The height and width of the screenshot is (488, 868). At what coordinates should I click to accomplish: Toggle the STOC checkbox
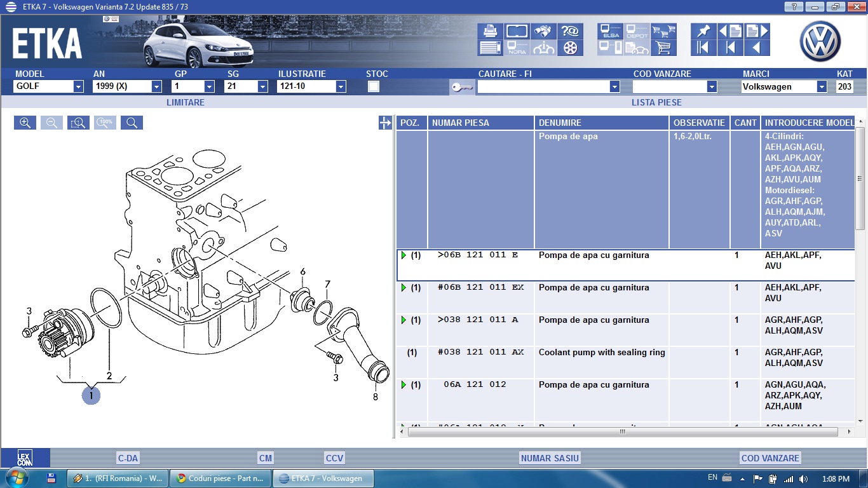374,86
